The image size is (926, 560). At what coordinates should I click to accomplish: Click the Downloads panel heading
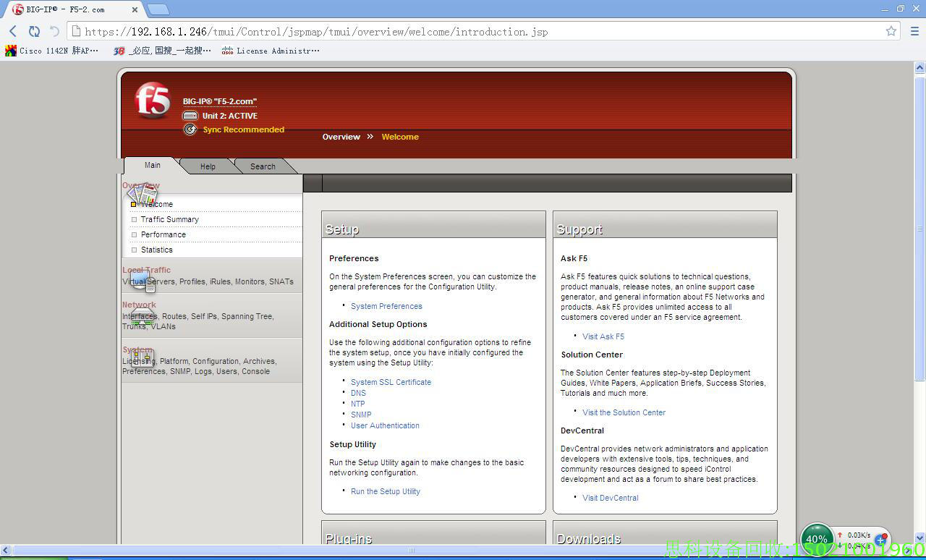pyautogui.click(x=589, y=538)
